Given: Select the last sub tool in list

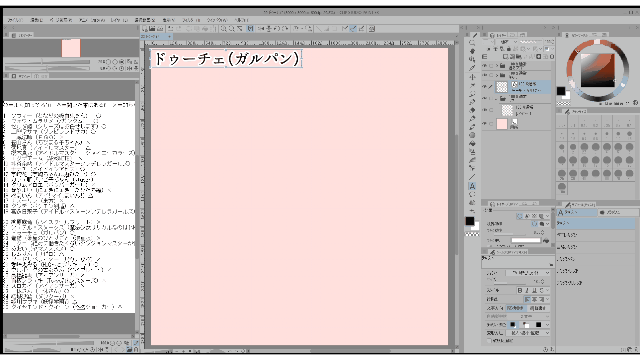Looking at the screenshot, I should point(596,282).
